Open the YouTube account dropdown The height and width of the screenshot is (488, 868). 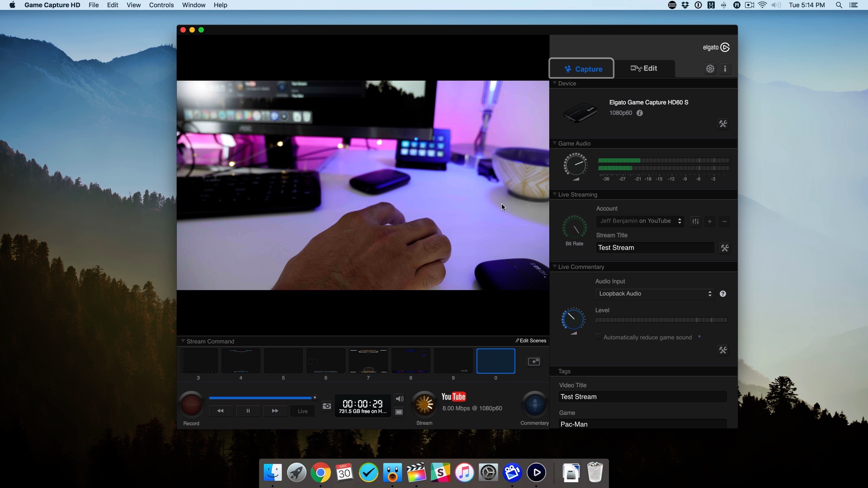pos(640,221)
